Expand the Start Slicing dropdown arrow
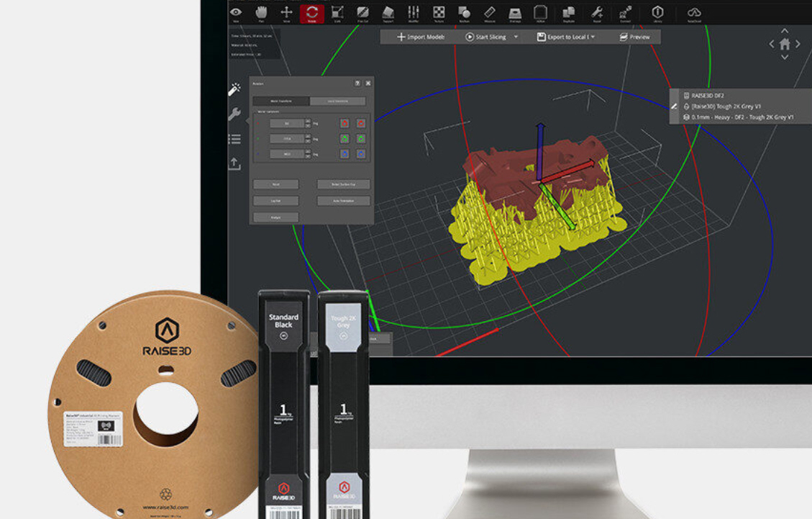This screenshot has height=519, width=812. tap(516, 37)
